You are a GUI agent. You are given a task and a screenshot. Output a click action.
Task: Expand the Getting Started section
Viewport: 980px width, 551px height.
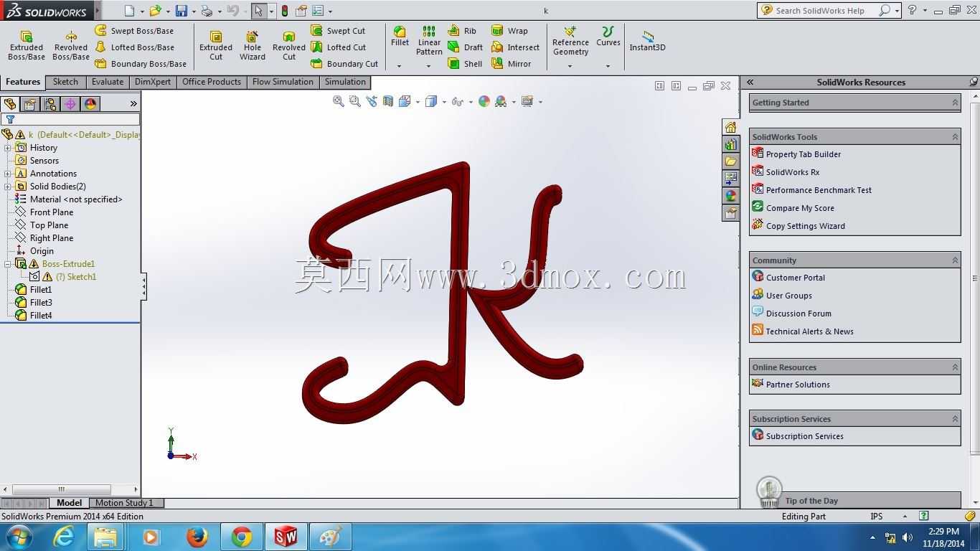click(955, 103)
